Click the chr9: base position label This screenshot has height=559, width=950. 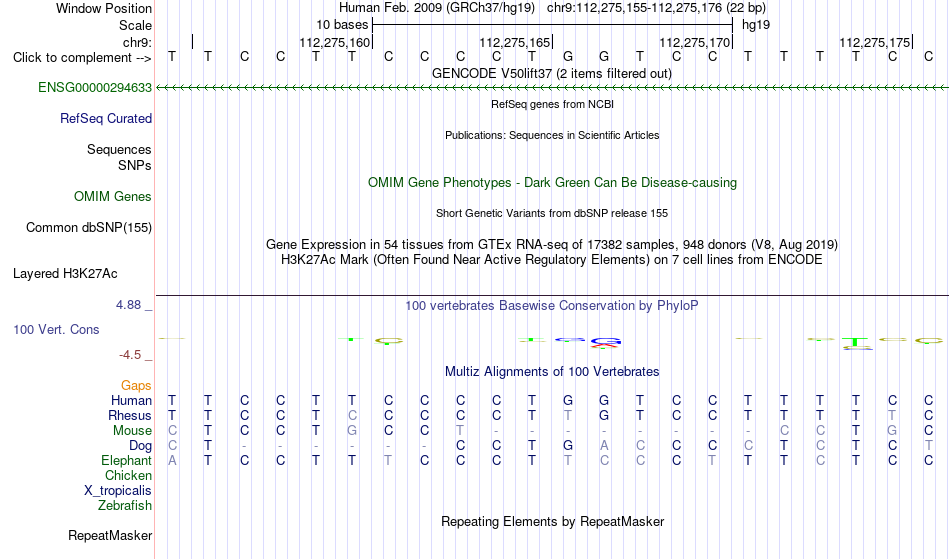[137, 42]
